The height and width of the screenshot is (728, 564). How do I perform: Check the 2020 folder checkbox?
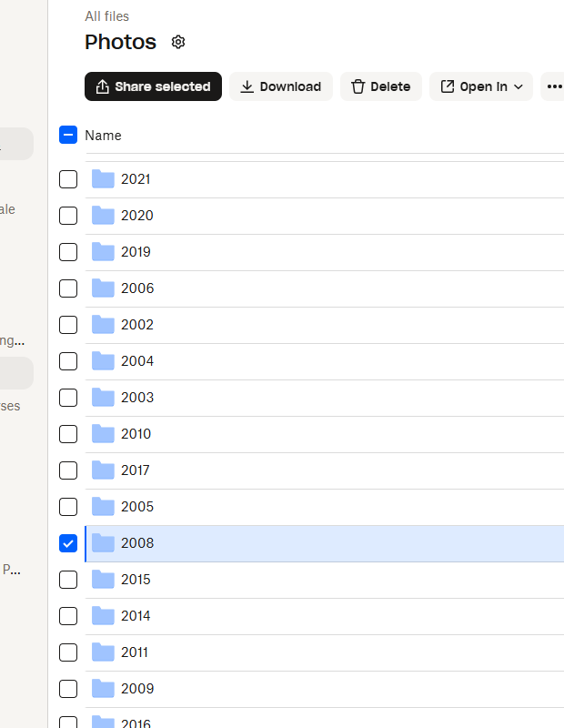point(68,216)
